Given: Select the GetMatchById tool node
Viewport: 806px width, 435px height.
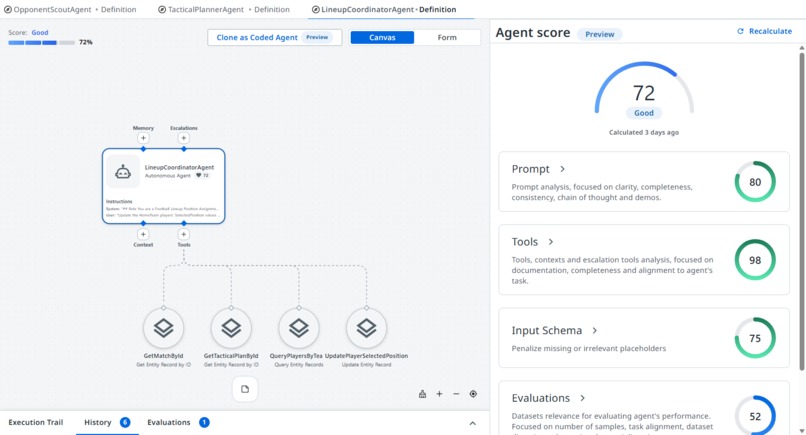Looking at the screenshot, I should point(163,328).
